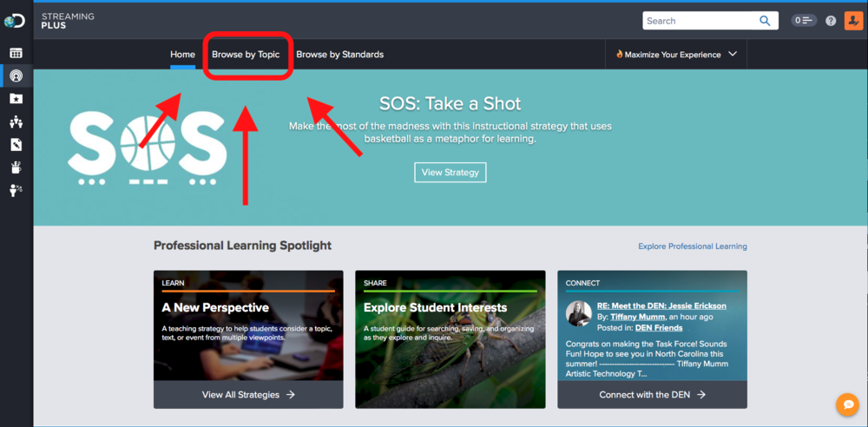Select the Streaming Plus sidebar icon
Image resolution: width=868 pixels, height=427 pixels.
[x=16, y=76]
